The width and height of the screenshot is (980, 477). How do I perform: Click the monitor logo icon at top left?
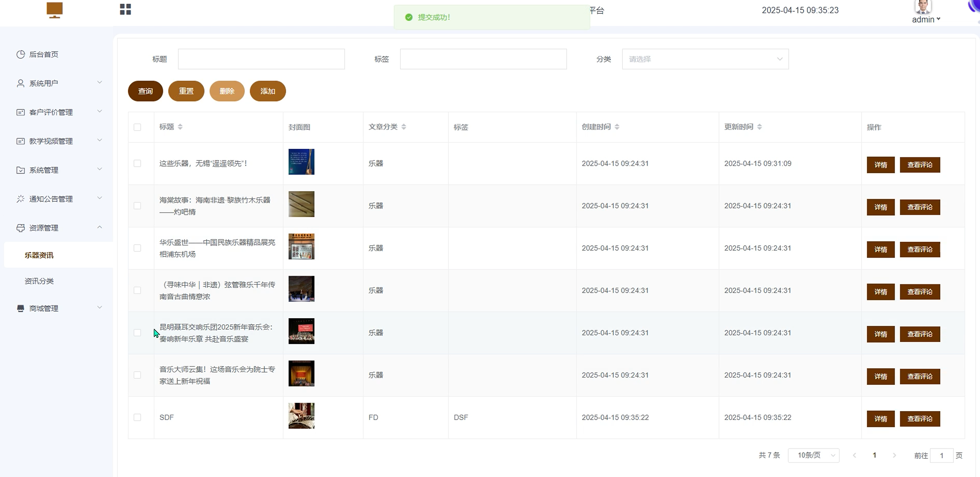click(54, 10)
